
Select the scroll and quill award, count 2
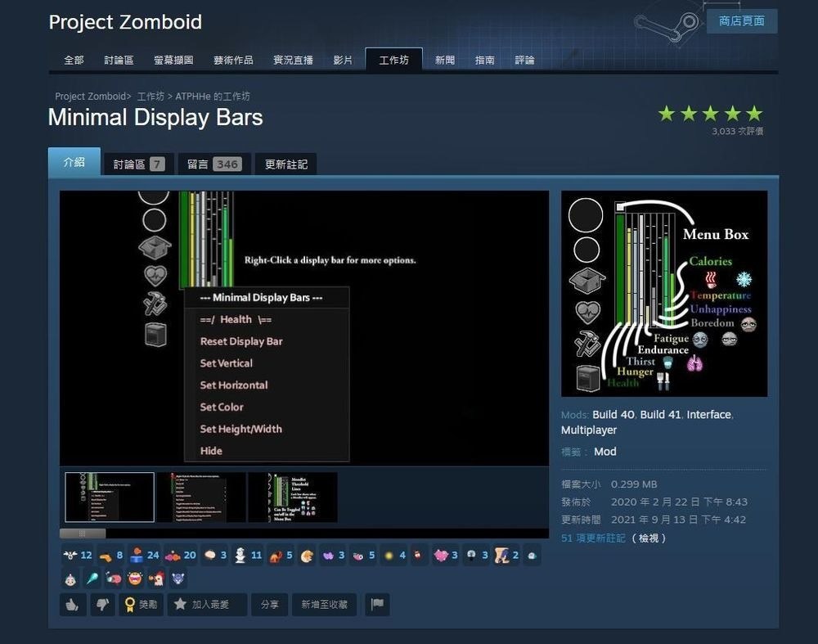(506, 556)
